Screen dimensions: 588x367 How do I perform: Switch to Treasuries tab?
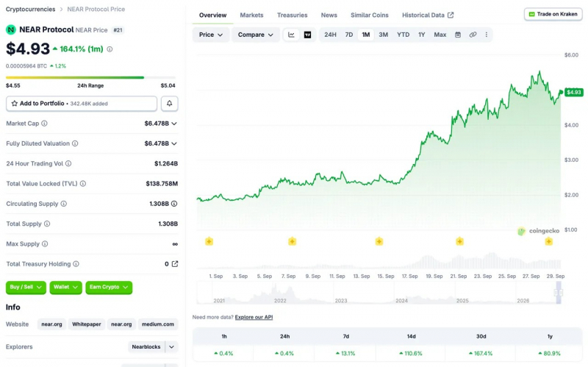(292, 15)
